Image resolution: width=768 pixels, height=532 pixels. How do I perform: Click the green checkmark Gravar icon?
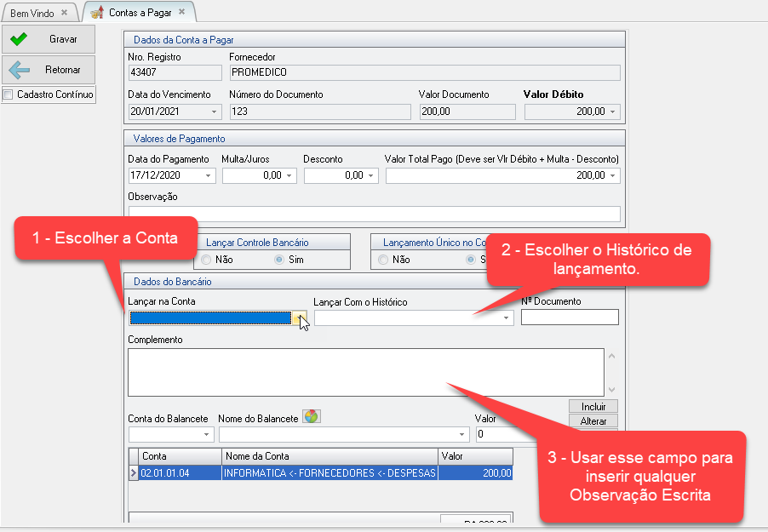19,39
